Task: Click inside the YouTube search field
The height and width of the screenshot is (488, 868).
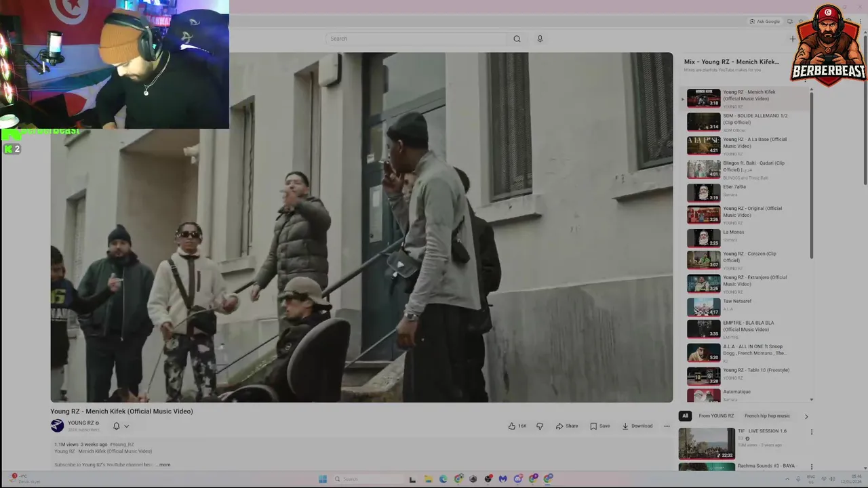Action: tap(417, 39)
